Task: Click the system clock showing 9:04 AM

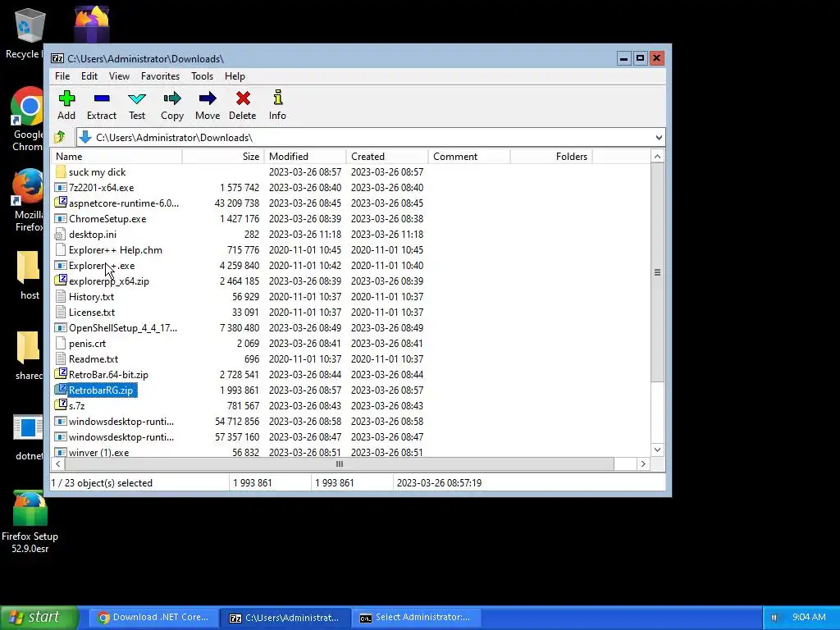Action: [809, 617]
